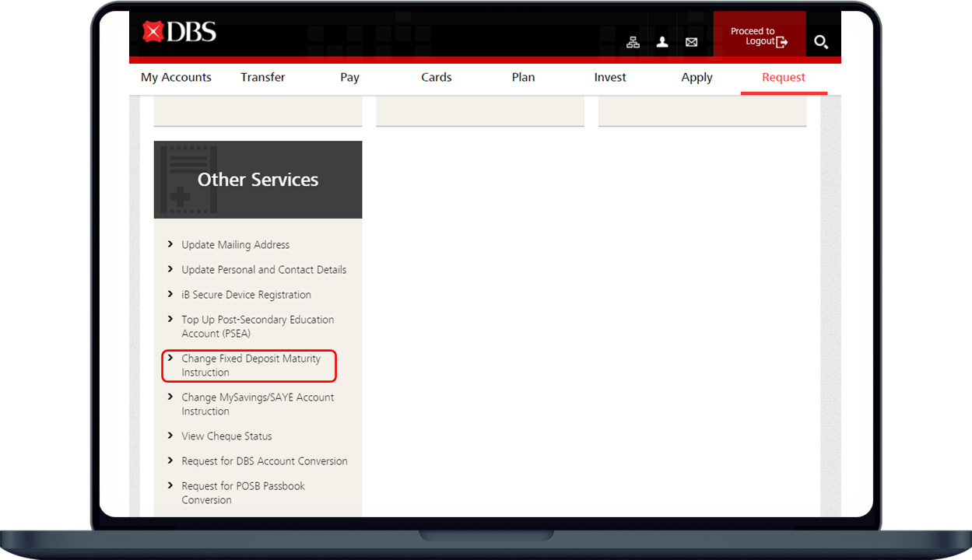This screenshot has width=972, height=560.
Task: Click the Other Services section header
Action: pyautogui.click(x=258, y=180)
